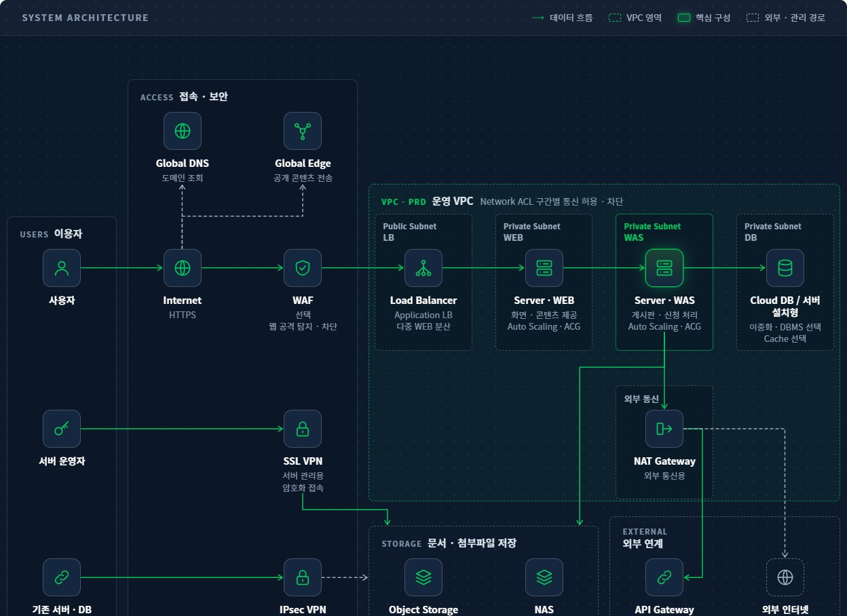Click the Load Balancer icon
The width and height of the screenshot is (847, 616).
point(423,268)
